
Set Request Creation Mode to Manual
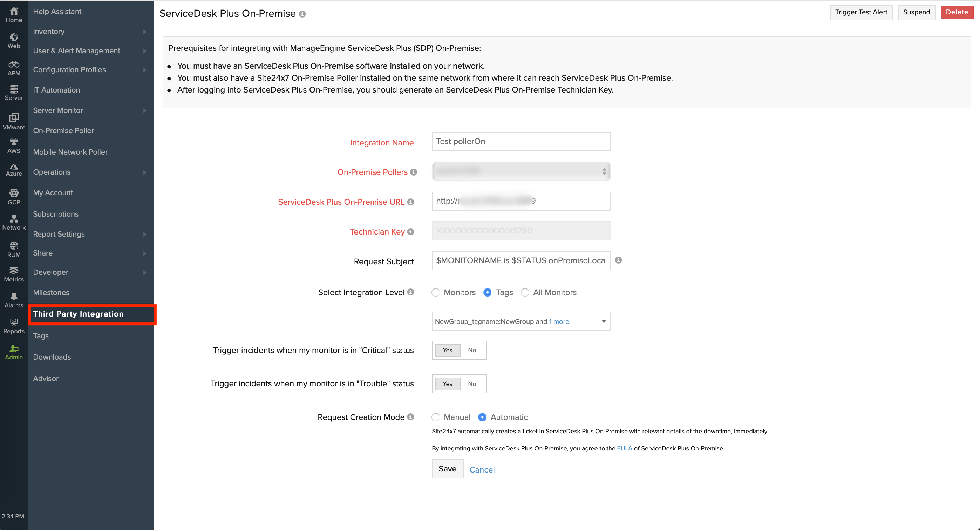coord(436,417)
